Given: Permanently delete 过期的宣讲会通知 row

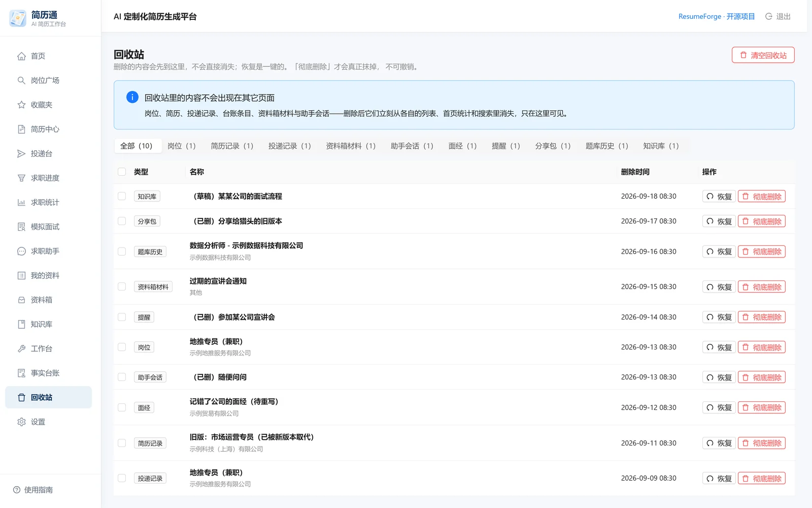Looking at the screenshot, I should 761,287.
